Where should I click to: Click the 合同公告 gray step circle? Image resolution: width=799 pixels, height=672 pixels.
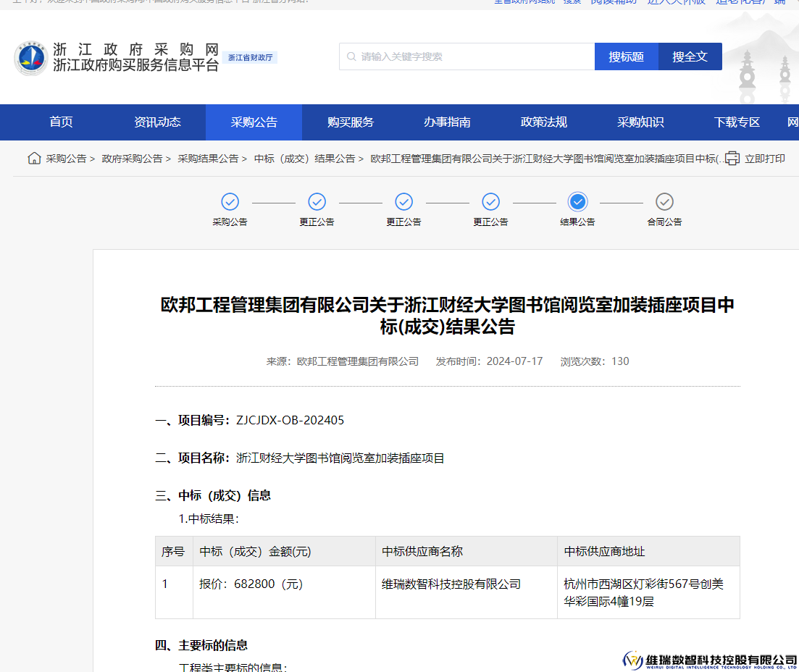pyautogui.click(x=664, y=202)
